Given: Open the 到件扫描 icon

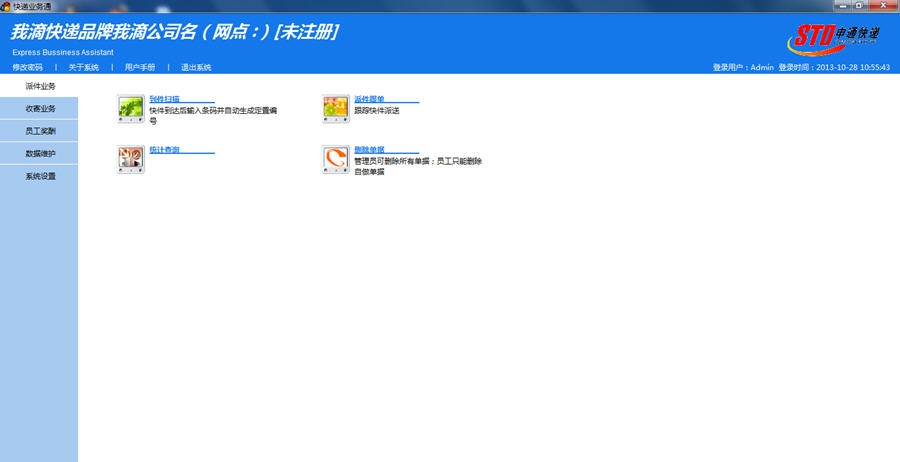Looking at the screenshot, I should point(131,109).
